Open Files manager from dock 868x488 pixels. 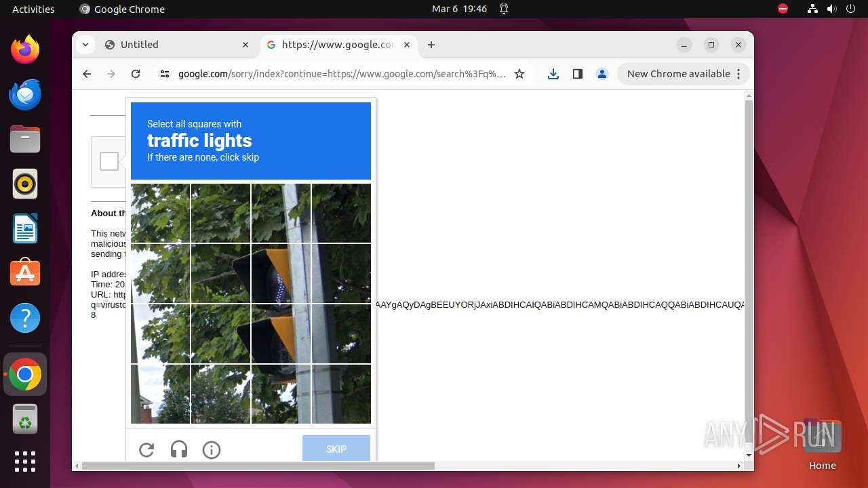[x=25, y=139]
